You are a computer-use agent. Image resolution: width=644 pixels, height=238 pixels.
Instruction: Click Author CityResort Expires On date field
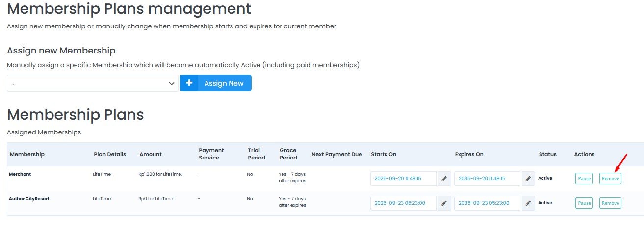[487, 203]
